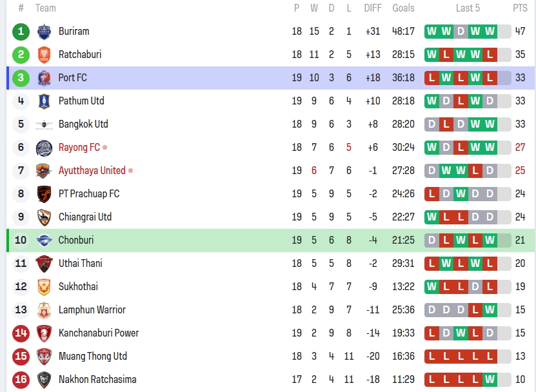Click the Buriram team crest icon
The width and height of the screenshot is (536, 392).
[44, 32]
